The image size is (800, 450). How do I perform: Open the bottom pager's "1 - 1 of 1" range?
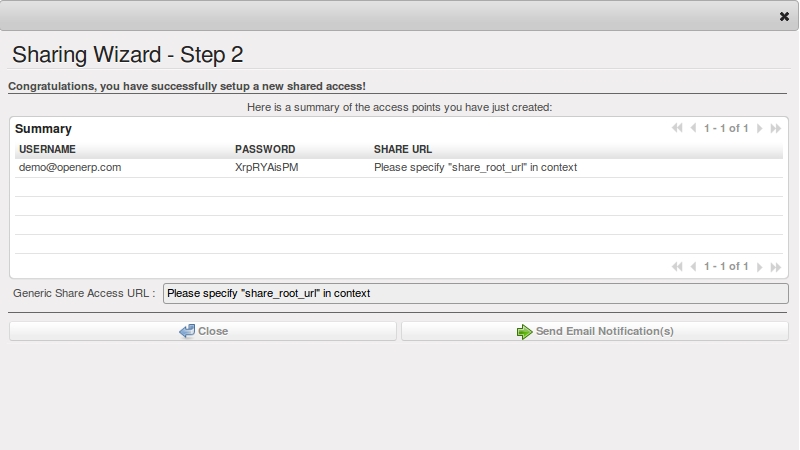pyautogui.click(x=726, y=267)
